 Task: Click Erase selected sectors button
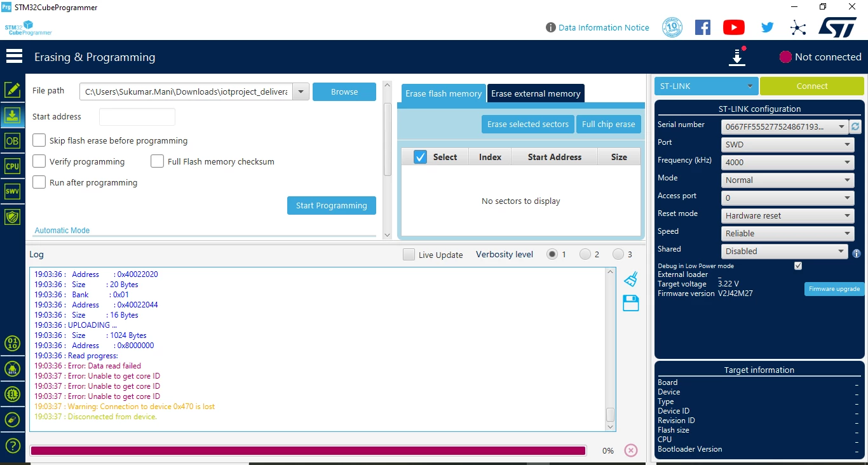coord(528,124)
